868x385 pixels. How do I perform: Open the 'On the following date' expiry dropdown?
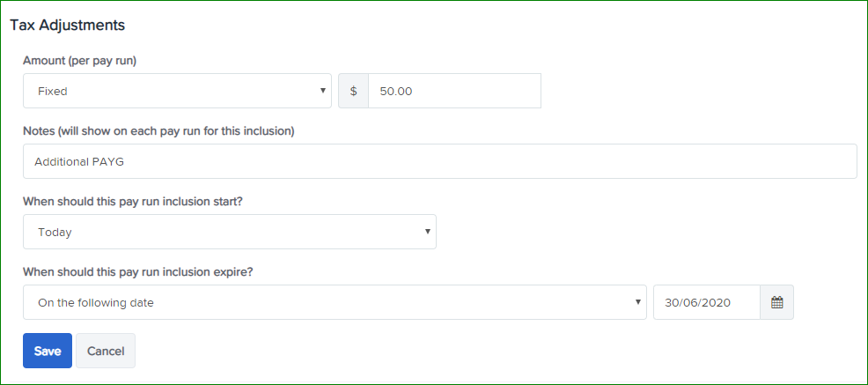coord(335,302)
